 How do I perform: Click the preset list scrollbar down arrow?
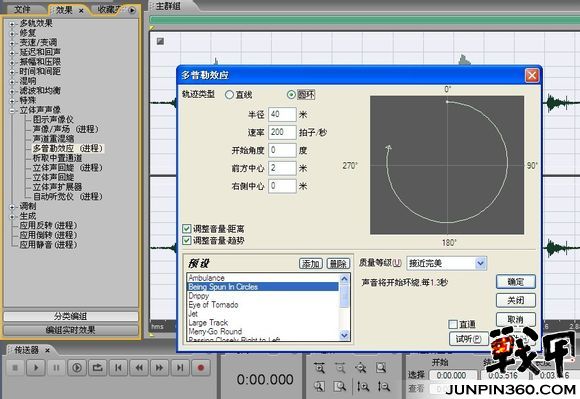click(344, 335)
